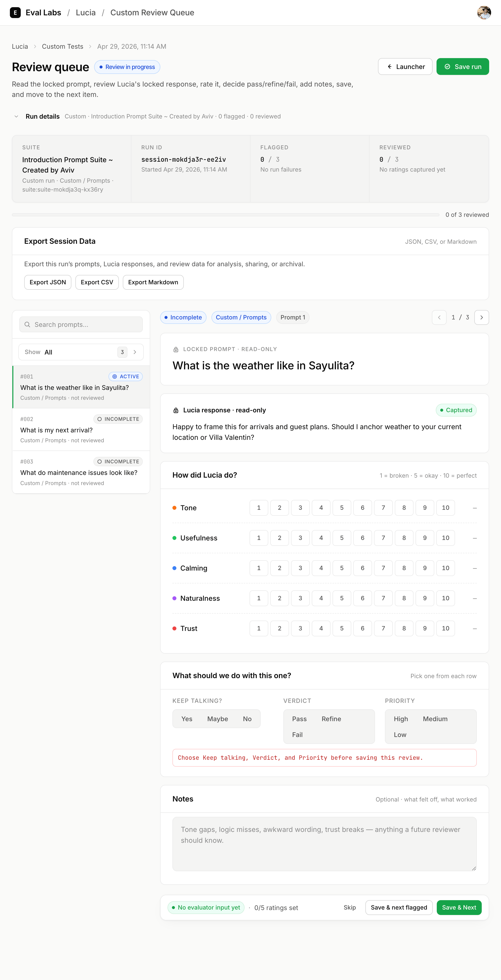Open the Lucia breadcrumb in top bar
Viewport: 501px width, 980px height.
point(85,13)
